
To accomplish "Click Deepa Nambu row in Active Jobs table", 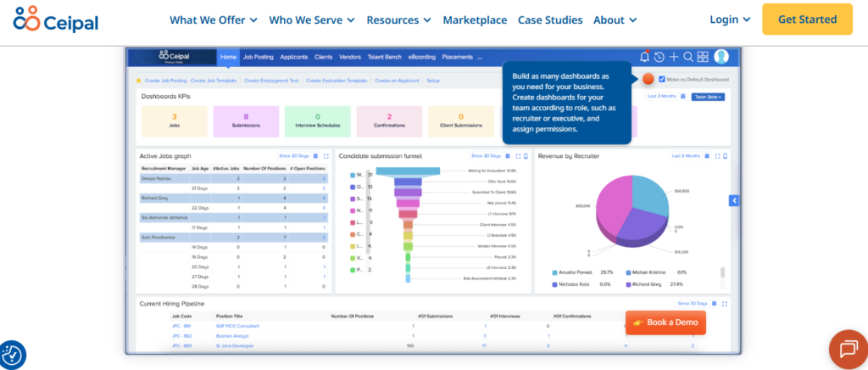I will point(234,178).
